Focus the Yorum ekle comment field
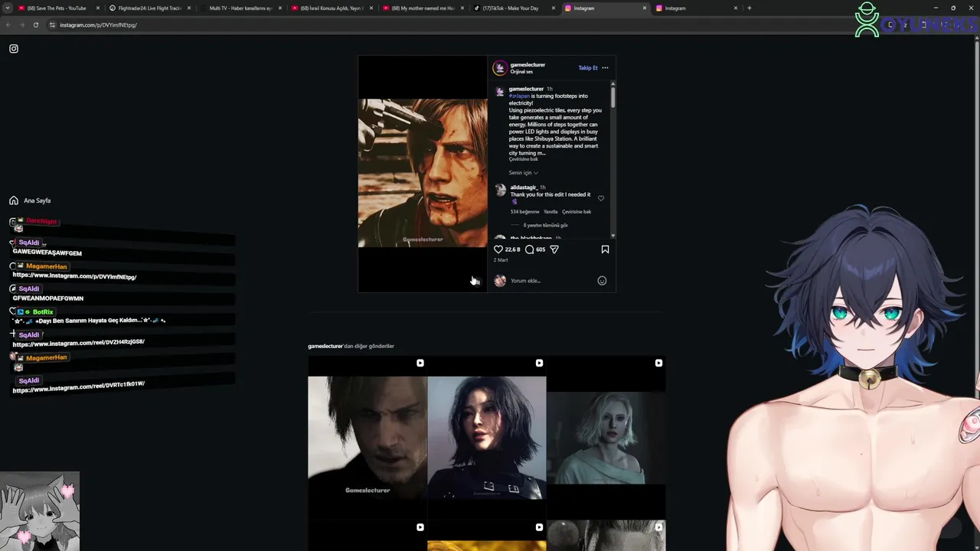This screenshot has width=980, height=551. click(x=551, y=281)
